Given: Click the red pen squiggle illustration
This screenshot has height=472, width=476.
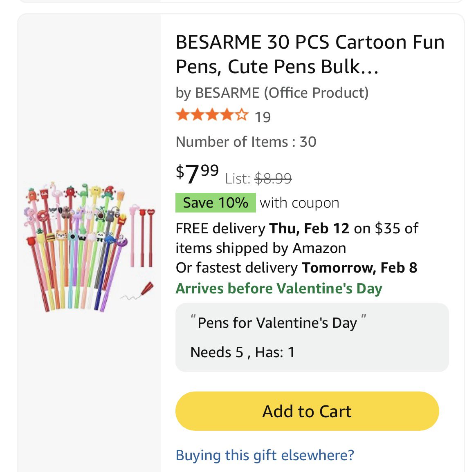Looking at the screenshot, I should click(138, 292).
